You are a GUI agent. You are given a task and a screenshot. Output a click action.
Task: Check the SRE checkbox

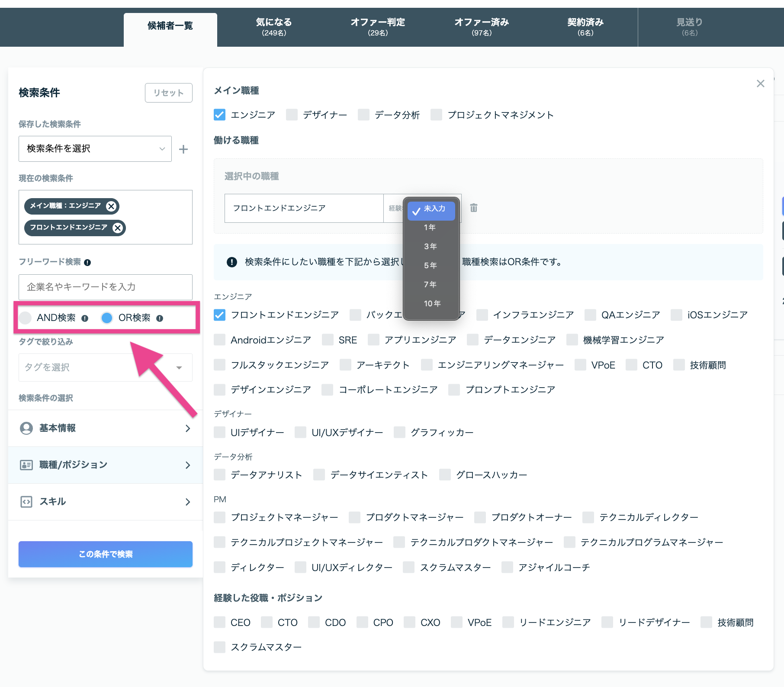pos(328,340)
